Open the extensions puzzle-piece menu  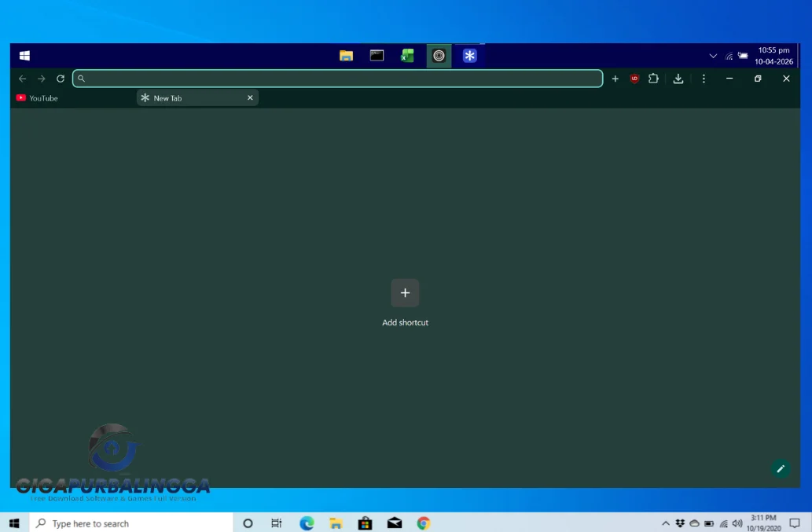[653, 79]
